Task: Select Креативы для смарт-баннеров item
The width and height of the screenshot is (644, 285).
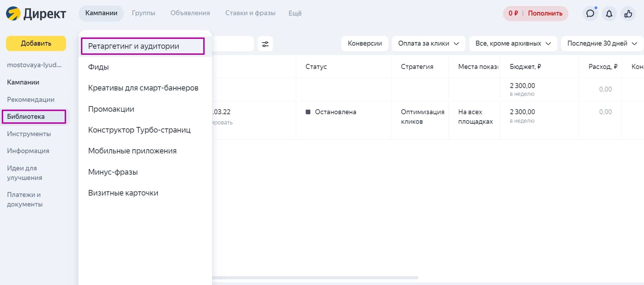Action: click(143, 88)
